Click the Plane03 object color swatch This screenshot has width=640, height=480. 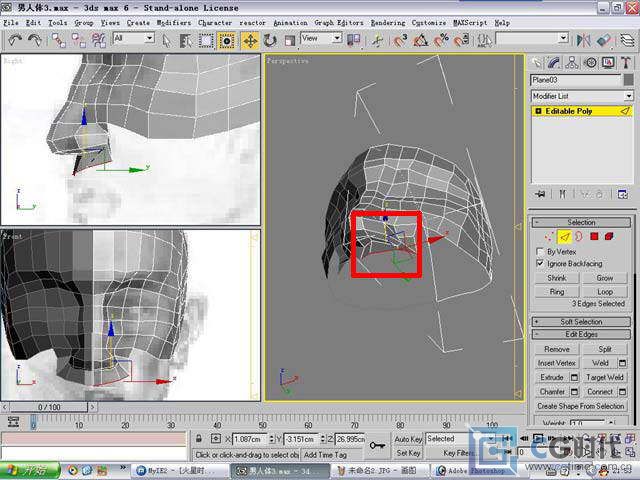(629, 80)
